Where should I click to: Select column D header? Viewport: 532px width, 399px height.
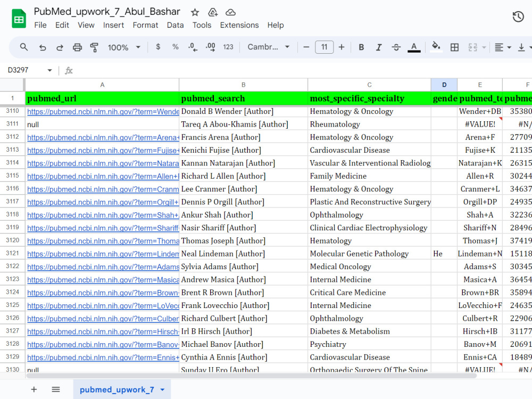pyautogui.click(x=444, y=85)
